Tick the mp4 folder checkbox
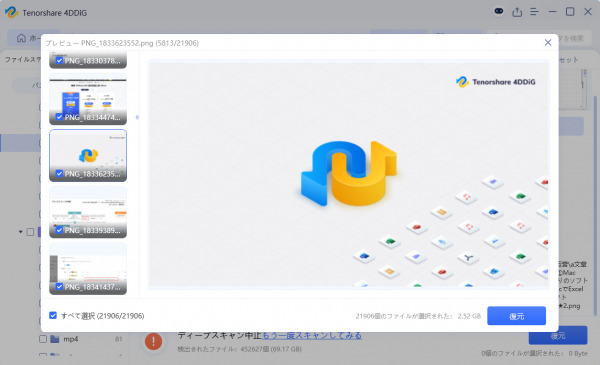 pyautogui.click(x=43, y=339)
